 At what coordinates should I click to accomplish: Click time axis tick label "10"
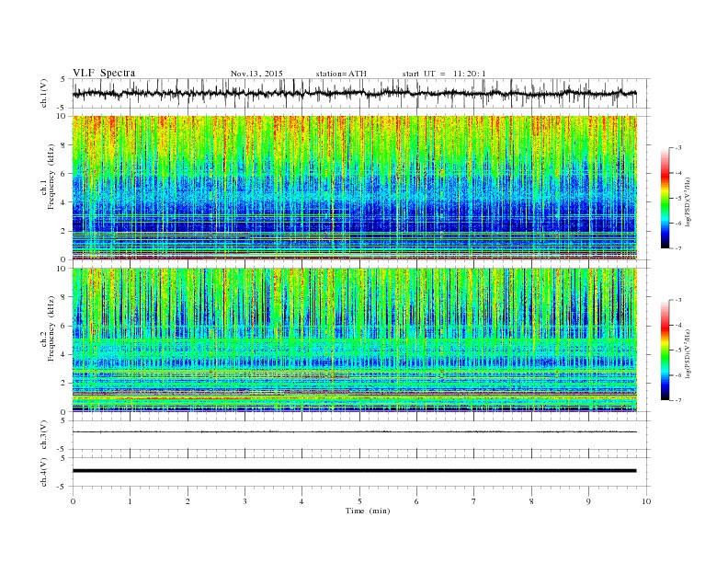[646, 501]
